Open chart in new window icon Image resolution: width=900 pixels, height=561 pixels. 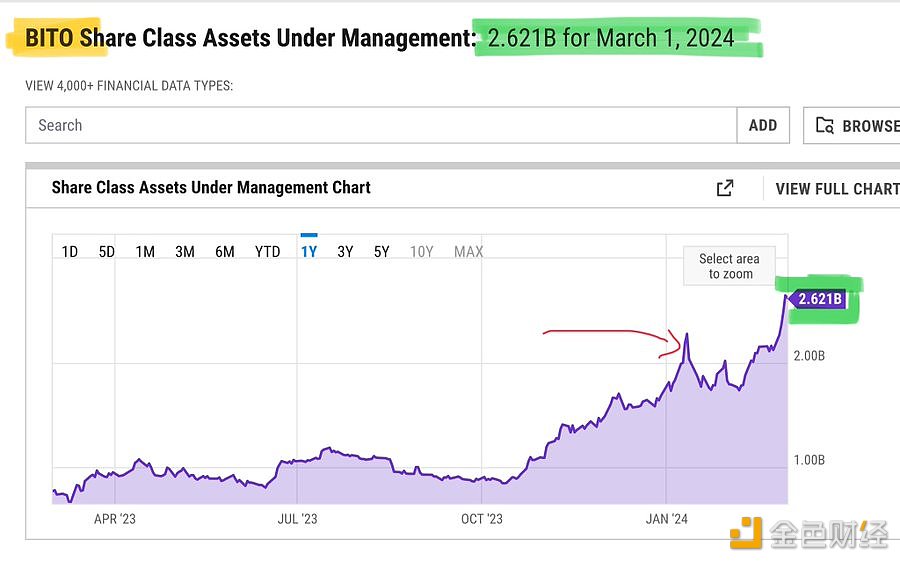point(725,188)
